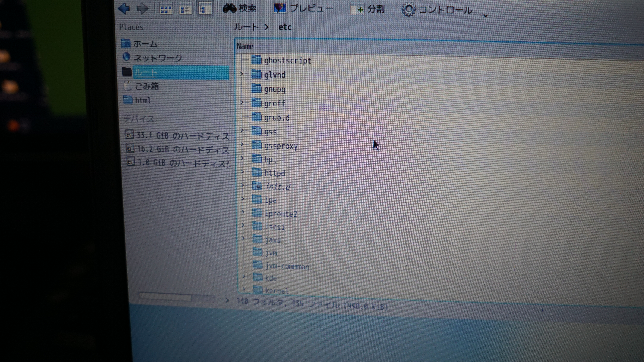
Task: Click the iscsi folder icon
Action: tap(257, 226)
